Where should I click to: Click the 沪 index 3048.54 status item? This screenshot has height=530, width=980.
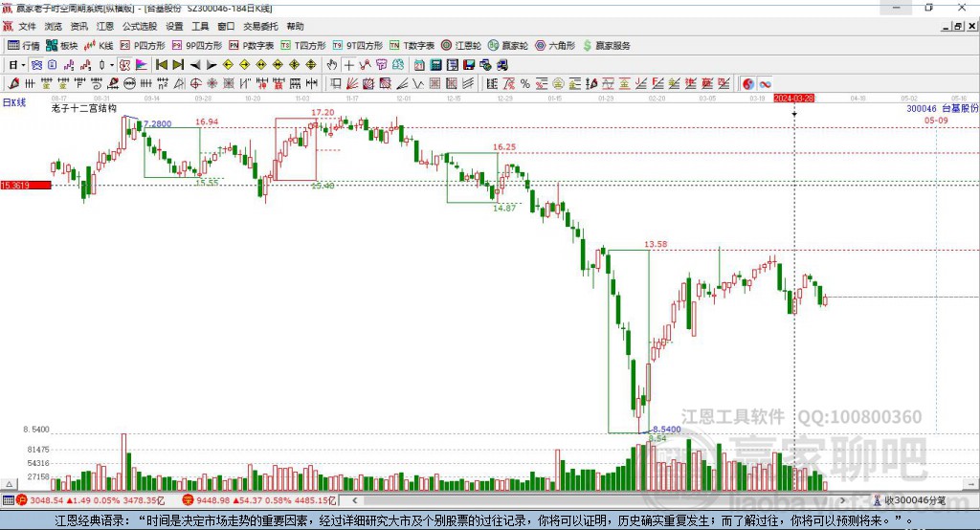pyautogui.click(x=91, y=500)
